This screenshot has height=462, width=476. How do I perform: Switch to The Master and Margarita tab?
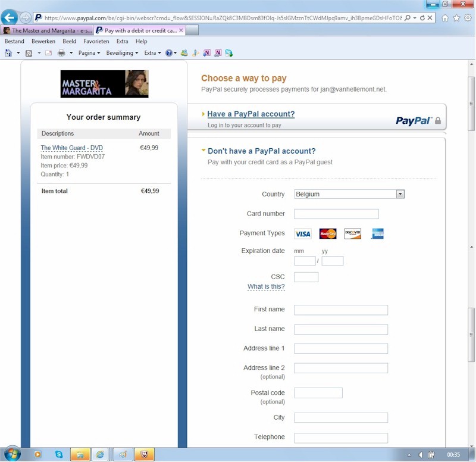coord(47,30)
